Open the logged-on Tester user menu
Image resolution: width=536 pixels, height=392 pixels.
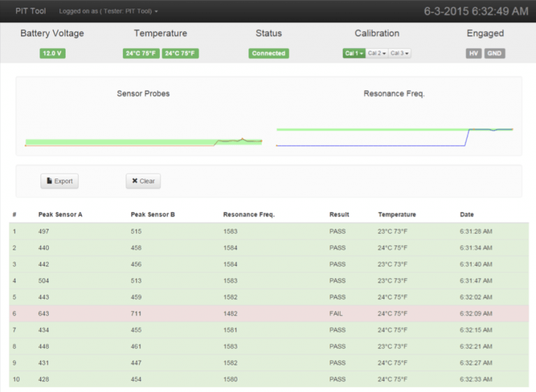pyautogui.click(x=108, y=11)
